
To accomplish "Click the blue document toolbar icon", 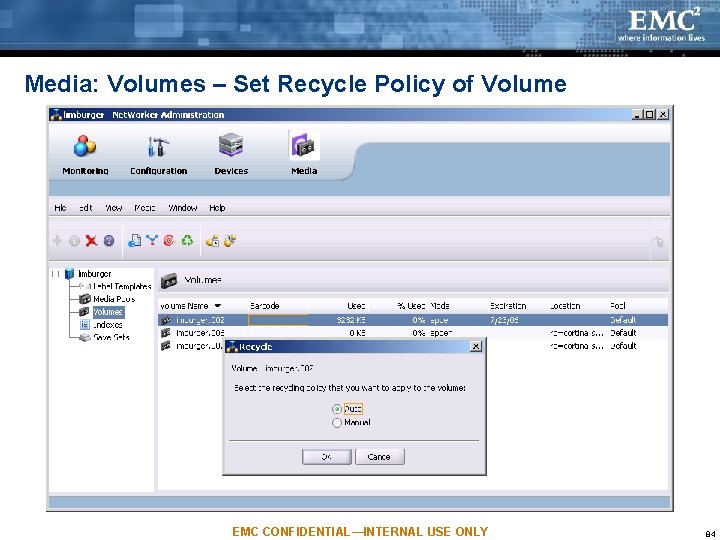I will [134, 241].
